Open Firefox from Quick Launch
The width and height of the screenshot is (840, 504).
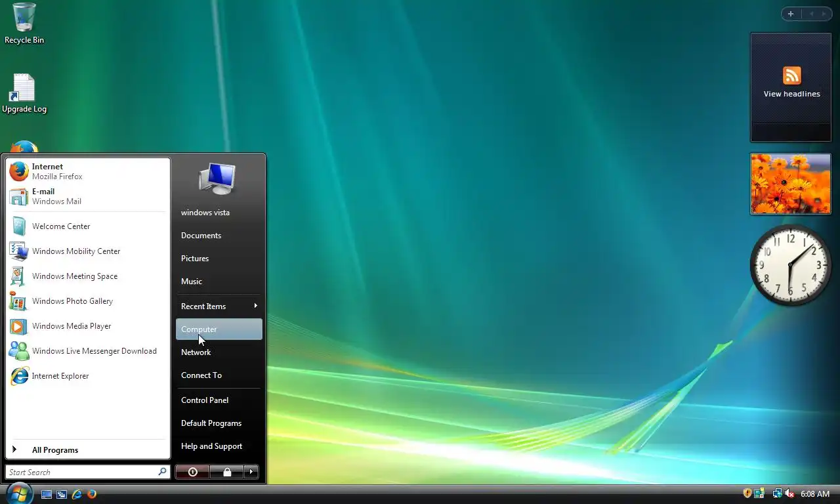tap(92, 494)
